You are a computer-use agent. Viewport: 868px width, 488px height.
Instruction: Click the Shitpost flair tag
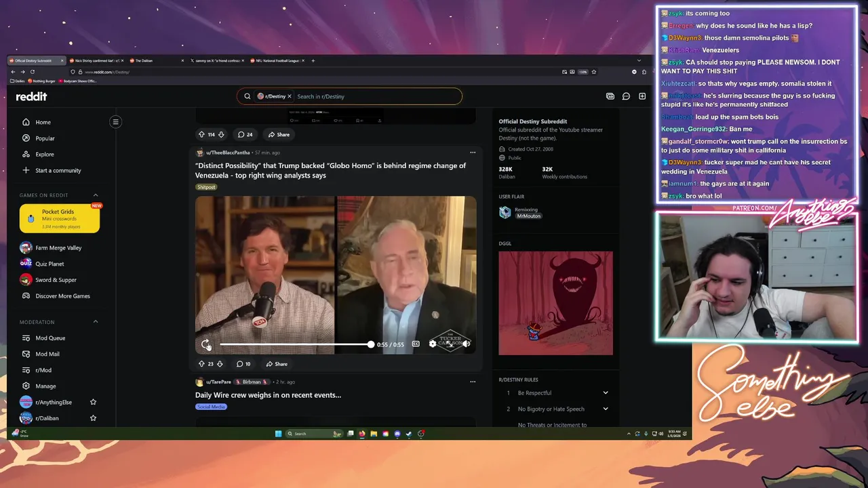pos(206,187)
